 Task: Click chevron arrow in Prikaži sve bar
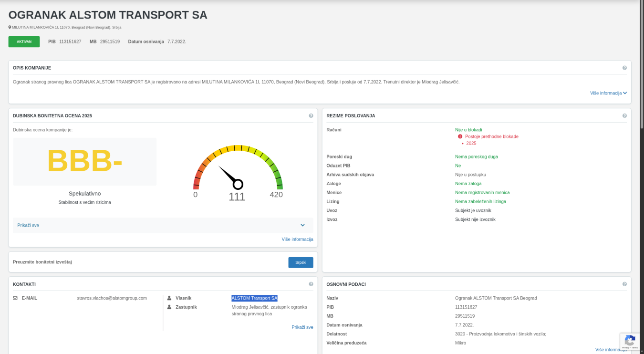pyautogui.click(x=302, y=225)
